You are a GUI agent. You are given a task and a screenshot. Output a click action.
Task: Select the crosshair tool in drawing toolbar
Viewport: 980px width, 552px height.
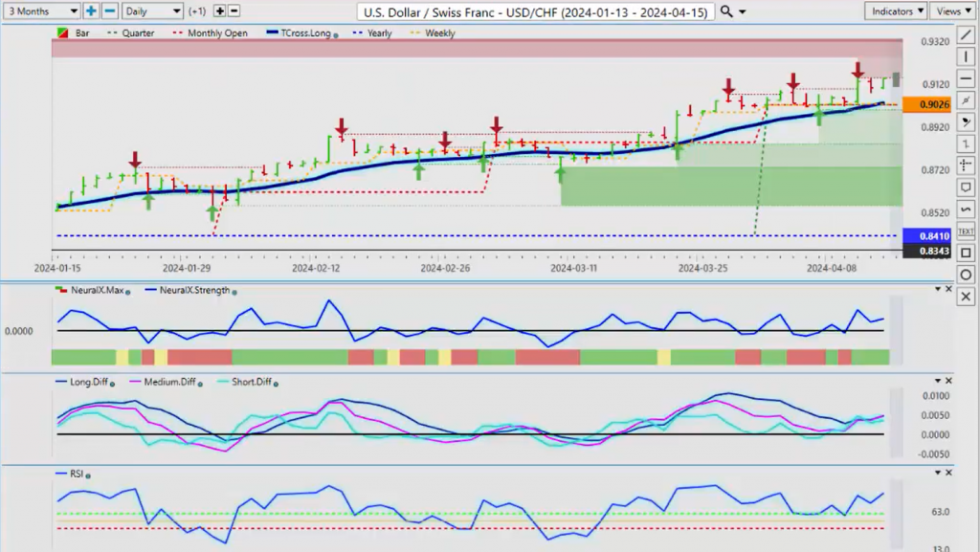(x=966, y=166)
